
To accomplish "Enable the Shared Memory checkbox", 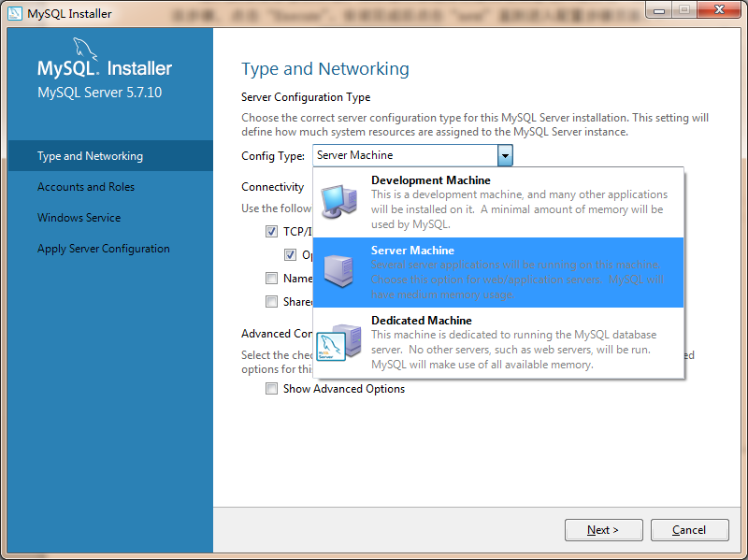I will tap(271, 301).
